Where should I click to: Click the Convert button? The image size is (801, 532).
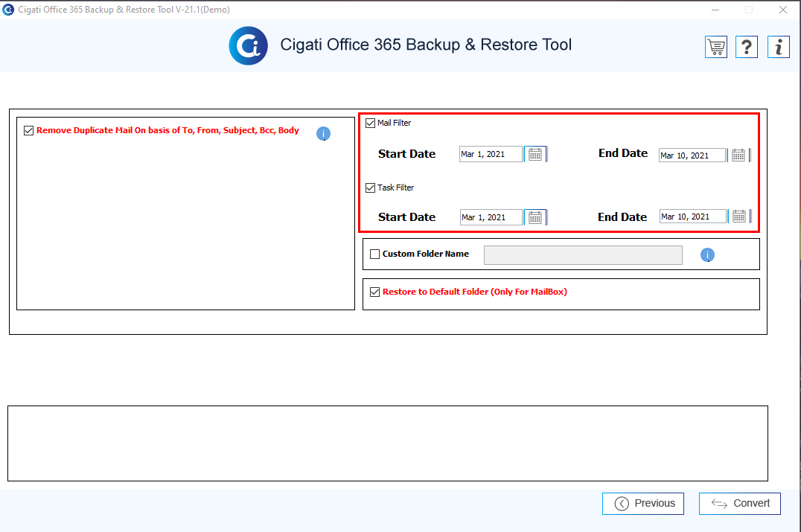point(740,504)
